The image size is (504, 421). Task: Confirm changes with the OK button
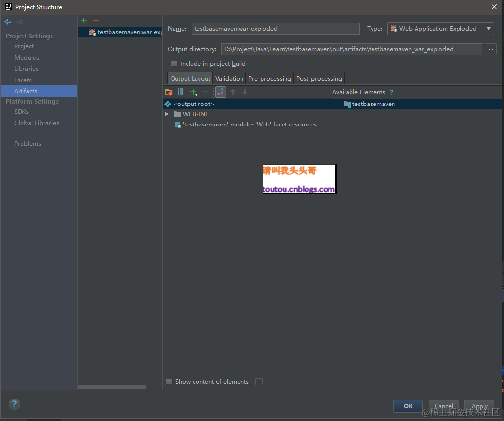tap(408, 406)
